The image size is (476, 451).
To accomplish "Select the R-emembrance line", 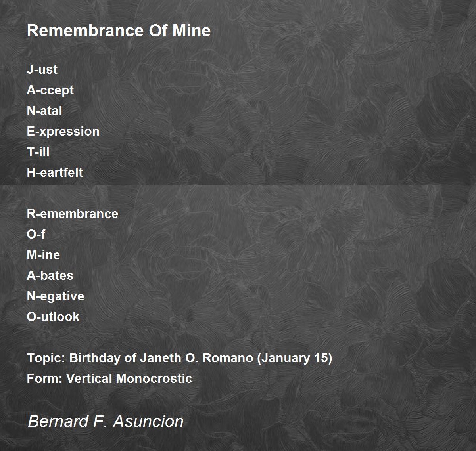I will coord(73,214).
